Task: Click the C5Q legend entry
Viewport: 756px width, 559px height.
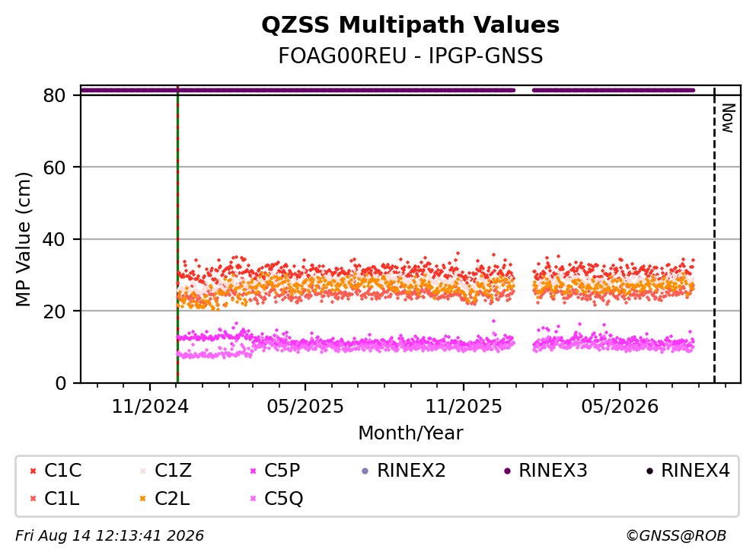Action: click(277, 499)
